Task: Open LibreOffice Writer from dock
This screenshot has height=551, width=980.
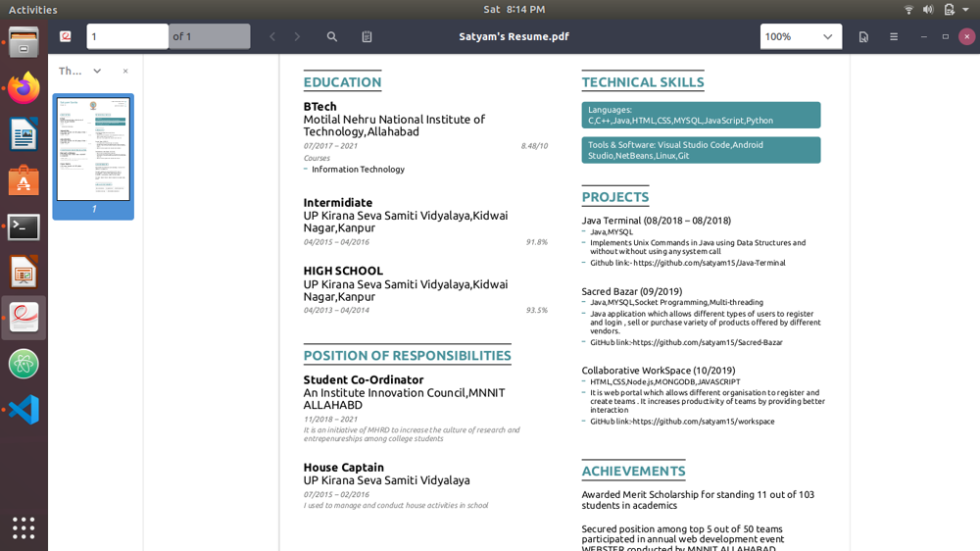Action: coord(24,134)
